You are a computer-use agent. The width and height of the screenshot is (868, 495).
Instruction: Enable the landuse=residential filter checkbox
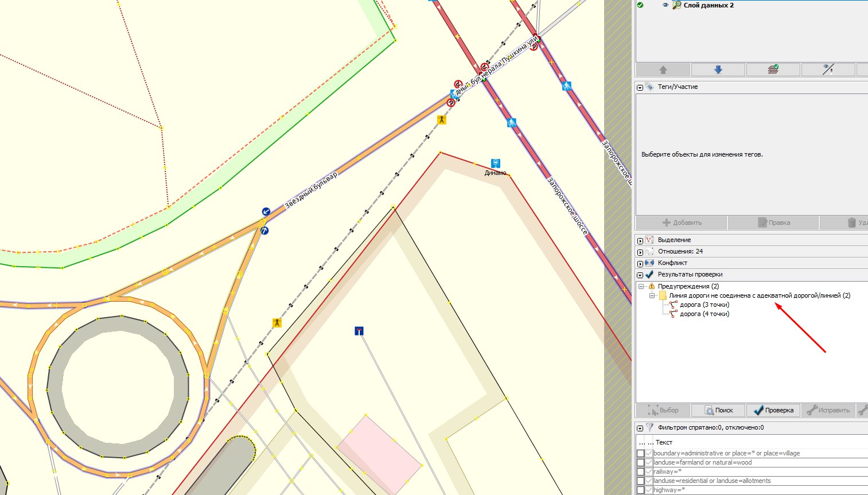click(641, 481)
